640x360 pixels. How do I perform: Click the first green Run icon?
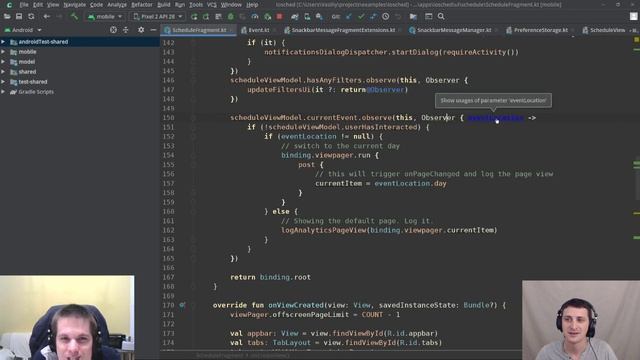(194, 17)
